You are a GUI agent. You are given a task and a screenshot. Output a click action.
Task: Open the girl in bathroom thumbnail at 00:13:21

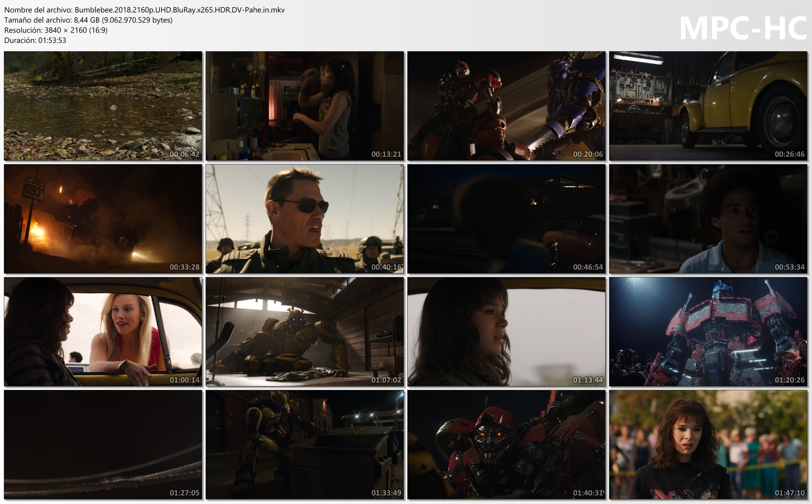[304, 106]
